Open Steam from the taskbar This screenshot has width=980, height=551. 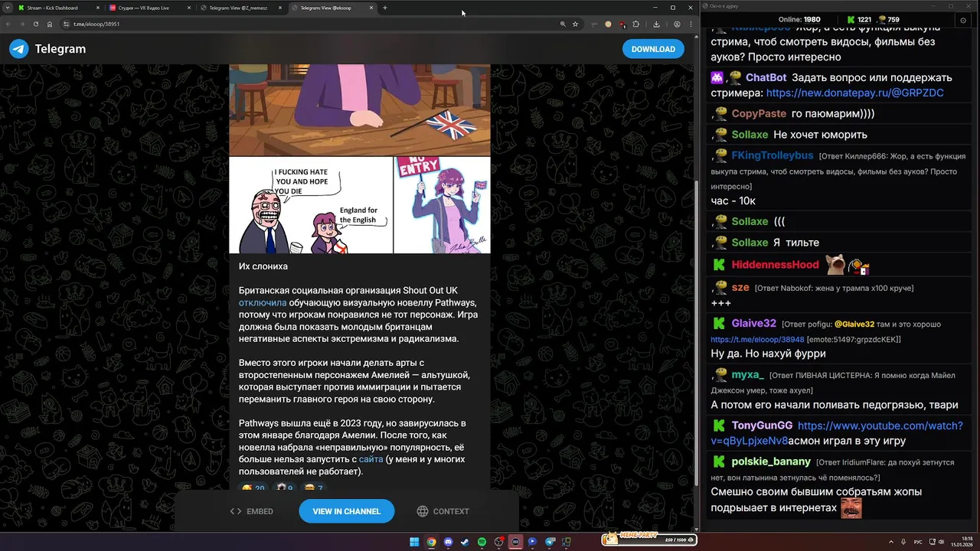tap(465, 542)
